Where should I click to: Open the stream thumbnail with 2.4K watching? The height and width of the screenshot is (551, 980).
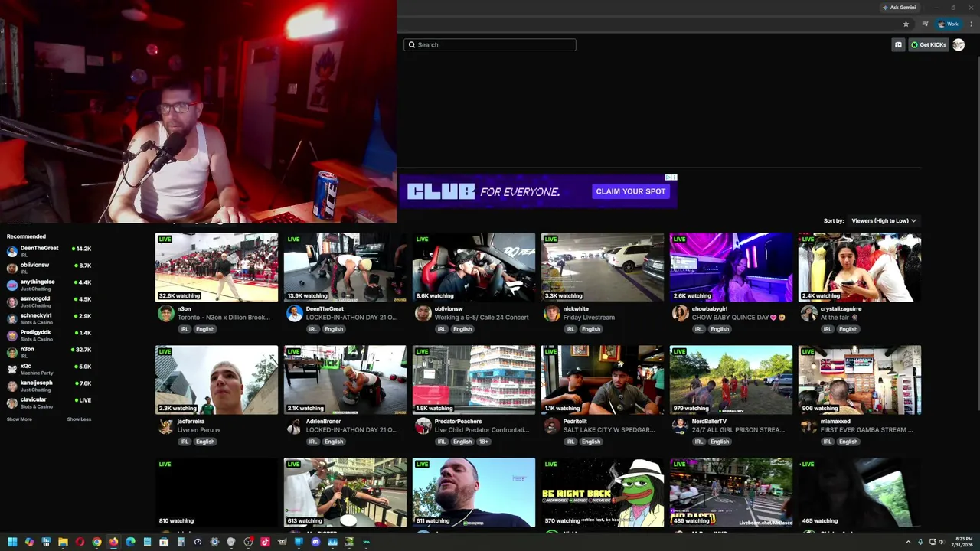tap(860, 267)
